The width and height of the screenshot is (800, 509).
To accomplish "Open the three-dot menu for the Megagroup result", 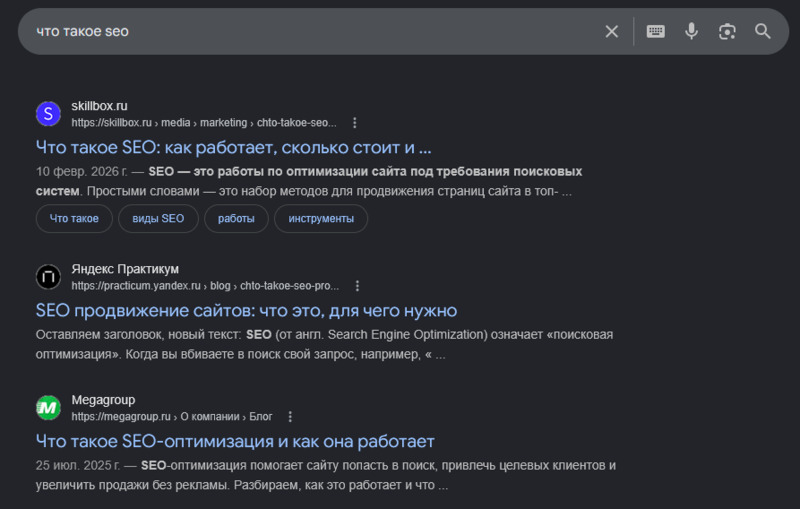I will coord(290,417).
